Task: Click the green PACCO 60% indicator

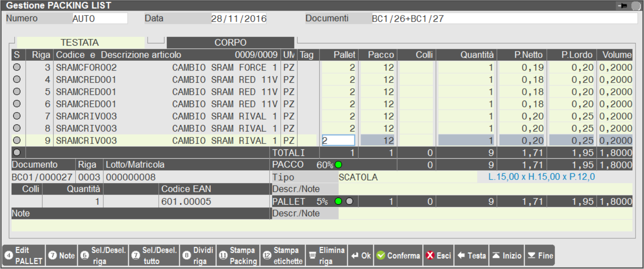Action: [x=338, y=165]
